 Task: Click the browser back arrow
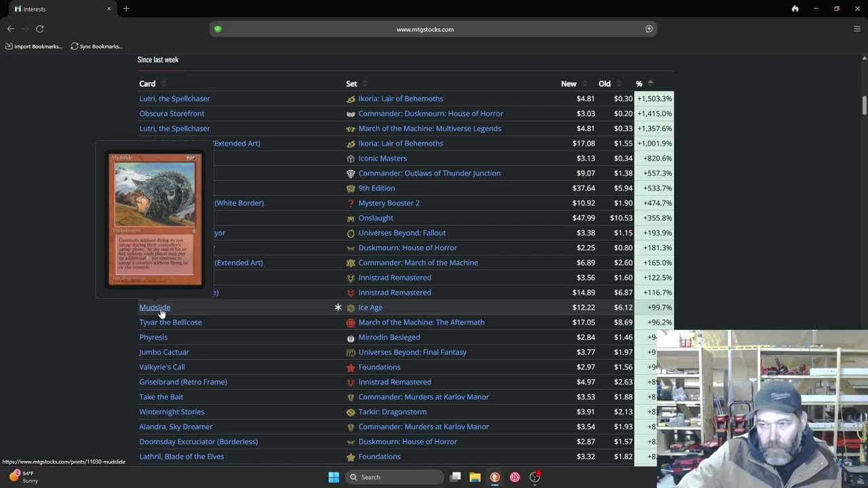point(11,28)
